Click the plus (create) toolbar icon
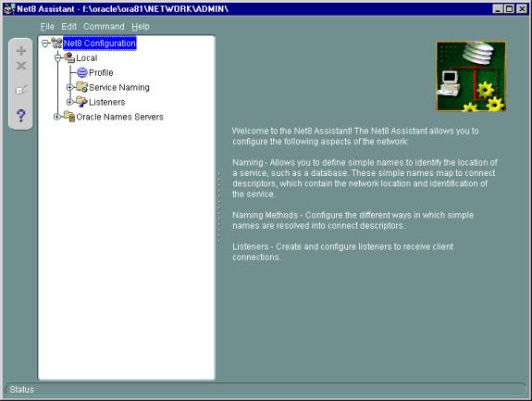The width and height of the screenshot is (532, 401). [21, 51]
